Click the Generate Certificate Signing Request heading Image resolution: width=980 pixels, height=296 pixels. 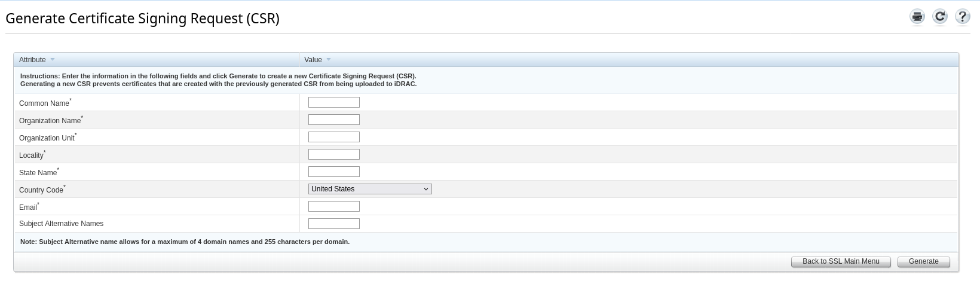(142, 19)
